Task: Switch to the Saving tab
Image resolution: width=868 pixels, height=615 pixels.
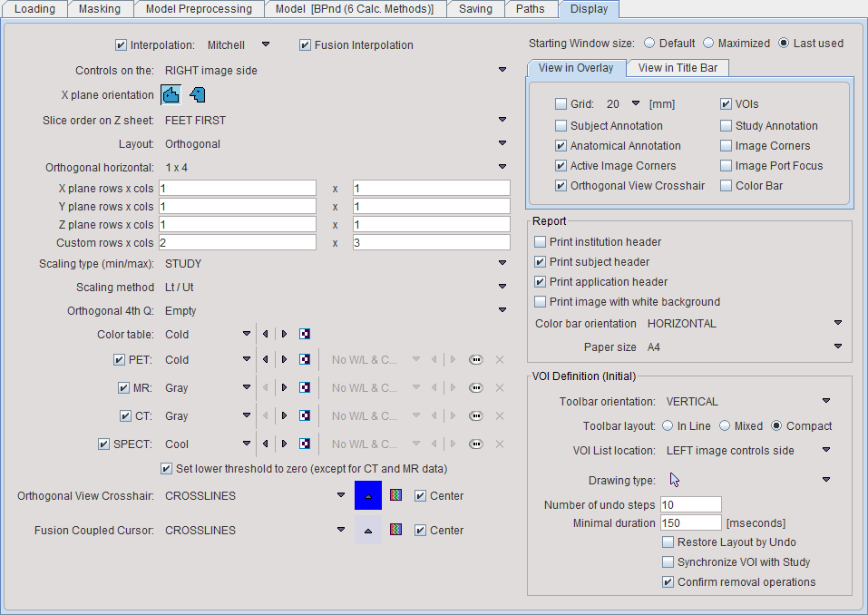Action: pyautogui.click(x=475, y=9)
